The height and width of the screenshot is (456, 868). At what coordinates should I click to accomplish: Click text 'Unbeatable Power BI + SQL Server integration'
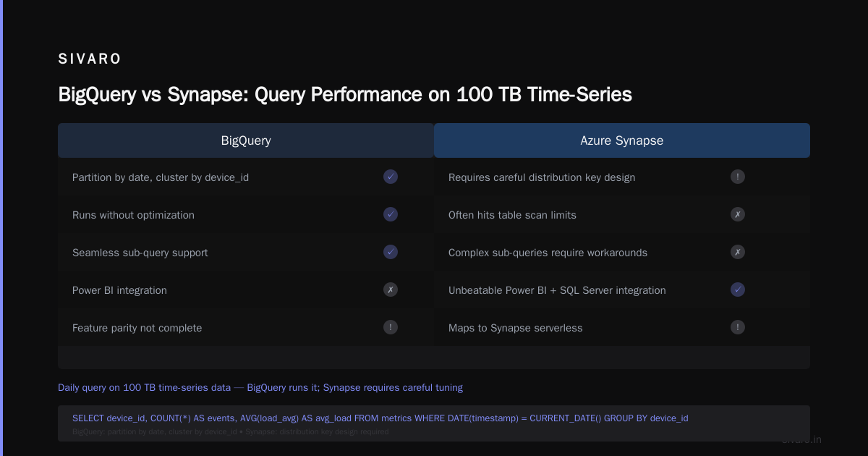[557, 290]
